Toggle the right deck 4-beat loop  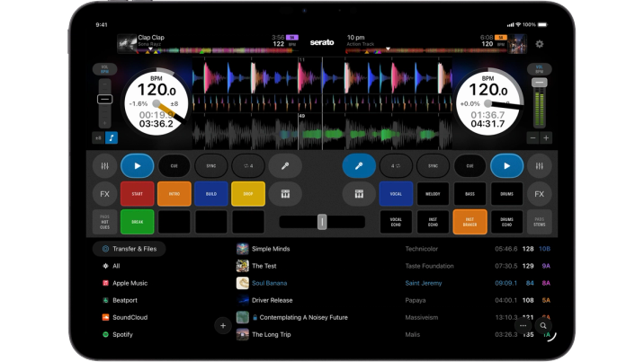pyautogui.click(x=396, y=165)
